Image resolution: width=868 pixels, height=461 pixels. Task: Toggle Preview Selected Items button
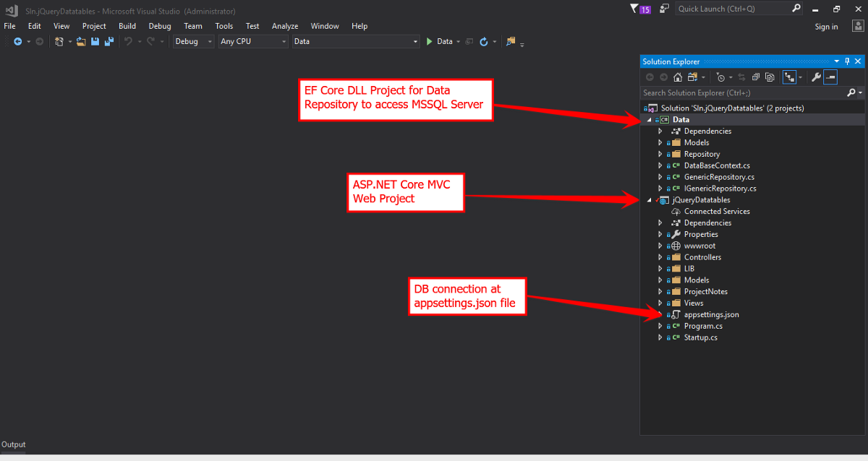[x=830, y=77]
